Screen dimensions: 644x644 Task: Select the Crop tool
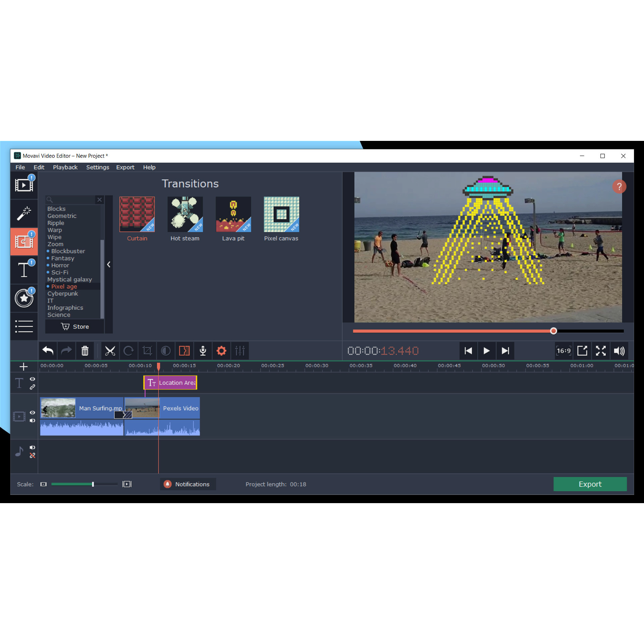(147, 351)
